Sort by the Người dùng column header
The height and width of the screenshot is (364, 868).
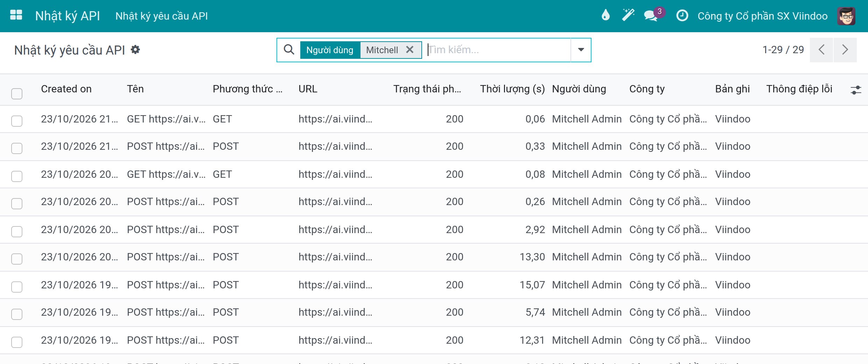coord(579,89)
